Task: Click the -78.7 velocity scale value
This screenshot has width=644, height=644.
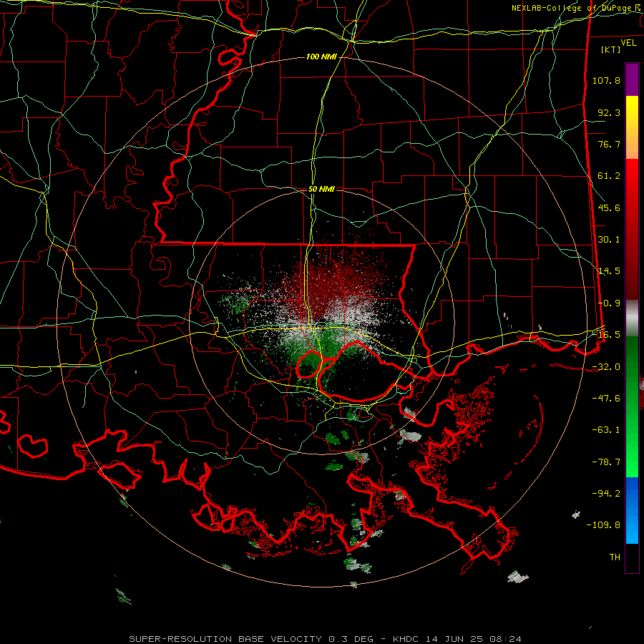Action: (x=606, y=462)
